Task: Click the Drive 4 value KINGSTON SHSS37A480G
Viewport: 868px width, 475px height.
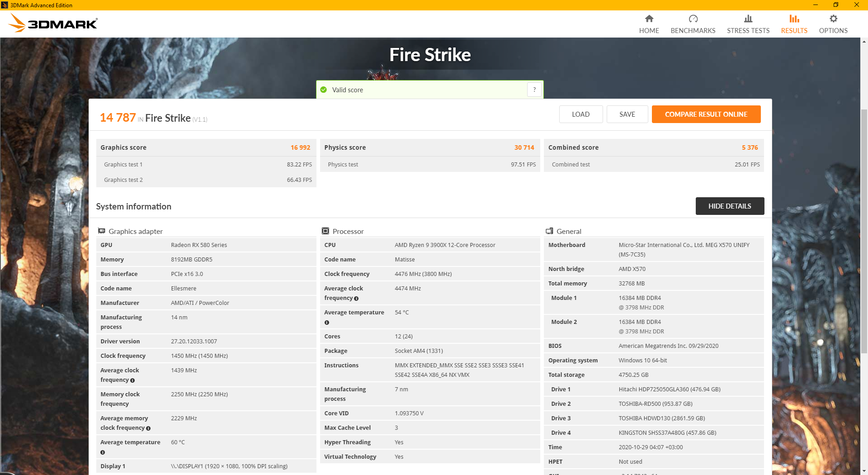Action: tap(667, 433)
